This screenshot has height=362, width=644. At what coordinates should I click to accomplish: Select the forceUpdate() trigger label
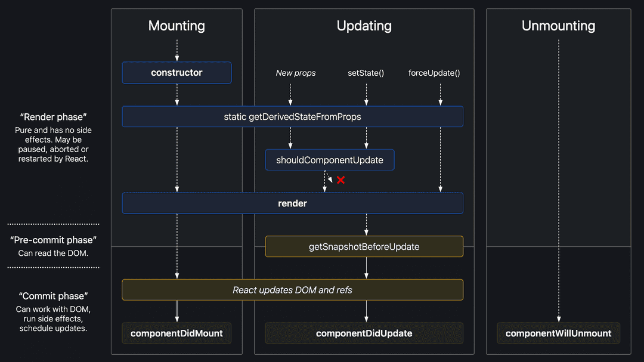pyautogui.click(x=434, y=73)
